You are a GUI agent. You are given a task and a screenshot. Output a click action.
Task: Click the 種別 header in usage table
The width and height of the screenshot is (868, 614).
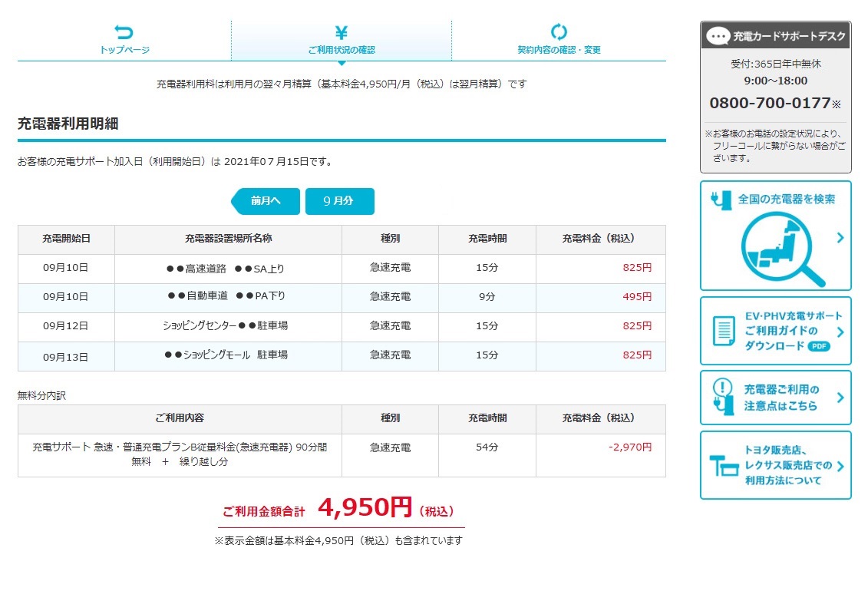[x=391, y=239]
